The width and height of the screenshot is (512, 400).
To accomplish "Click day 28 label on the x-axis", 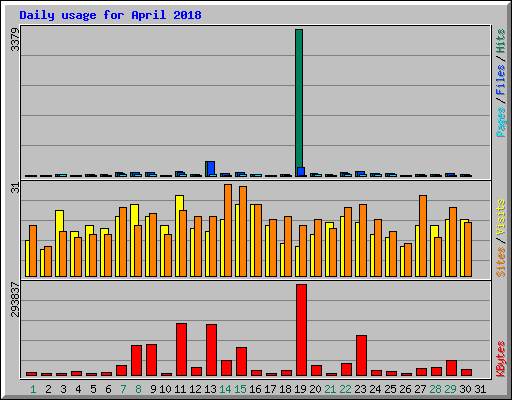I will coord(435,389).
